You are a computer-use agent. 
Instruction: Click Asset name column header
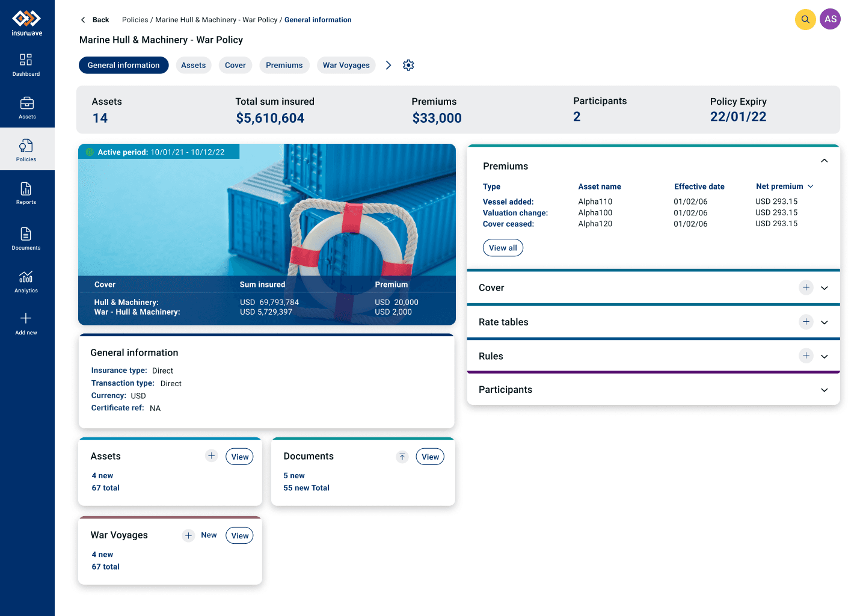click(600, 186)
